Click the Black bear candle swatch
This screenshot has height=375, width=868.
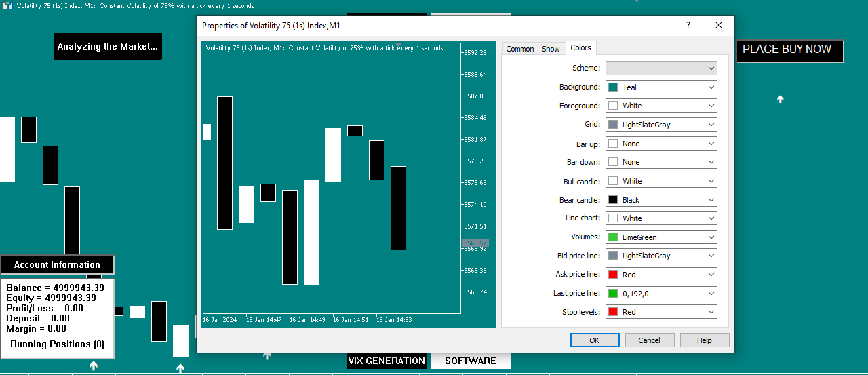[613, 200]
